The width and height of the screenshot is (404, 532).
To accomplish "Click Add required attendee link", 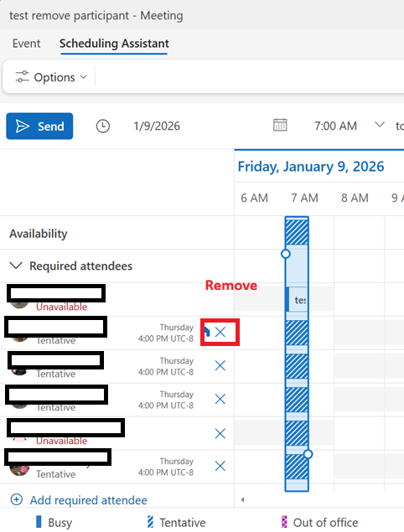I will tap(88, 500).
